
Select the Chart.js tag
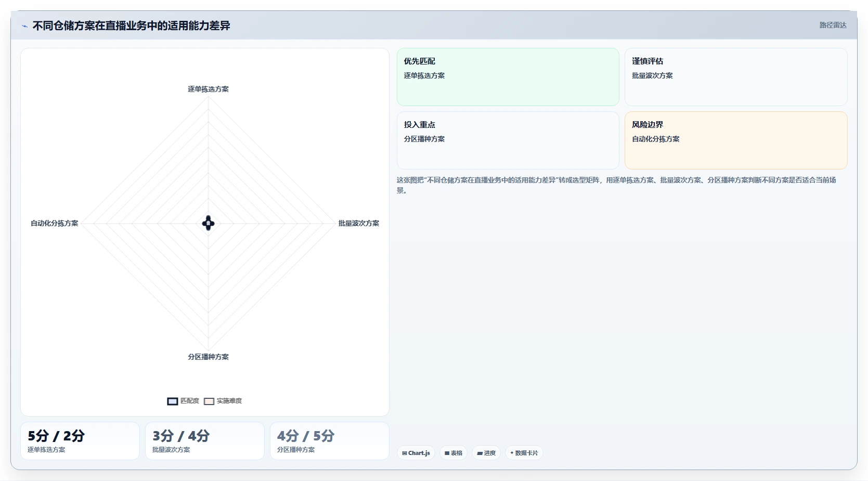(416, 453)
